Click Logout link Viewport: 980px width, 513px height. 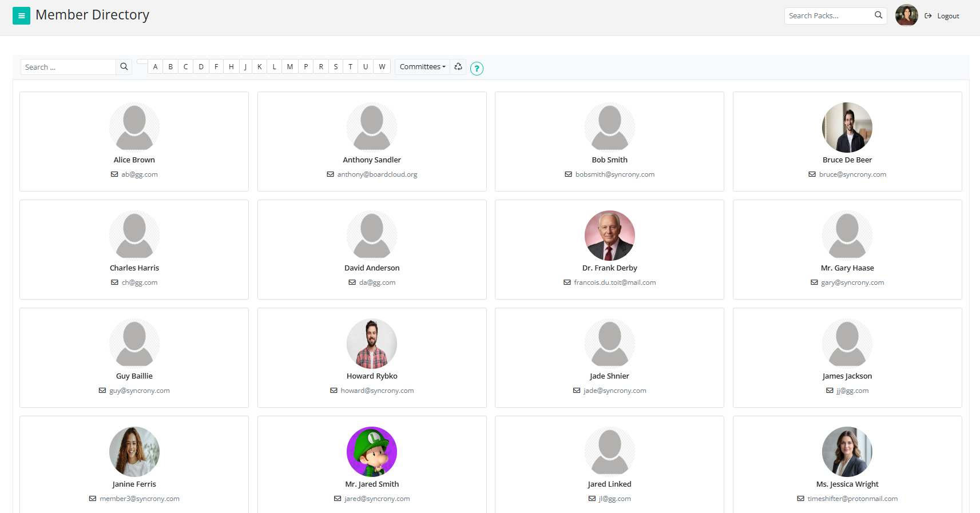[x=947, y=16]
